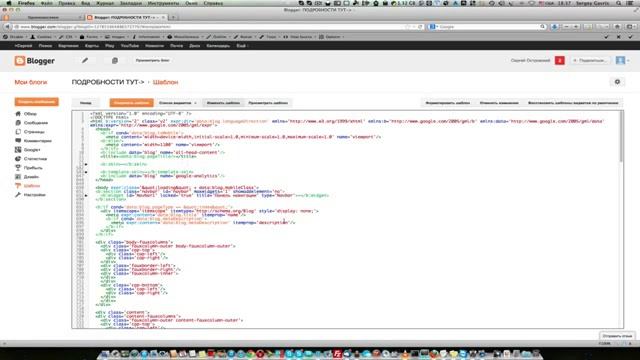Click Отменить изменения button

[499, 103]
